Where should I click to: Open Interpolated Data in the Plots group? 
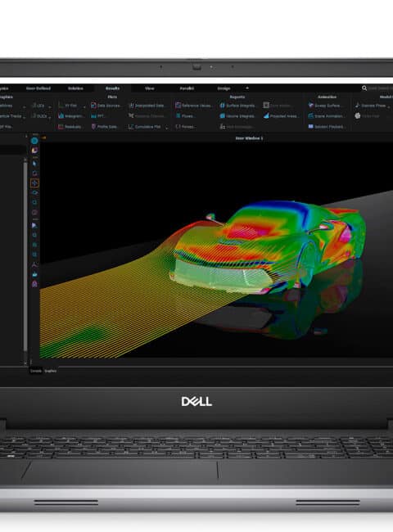click(147, 106)
